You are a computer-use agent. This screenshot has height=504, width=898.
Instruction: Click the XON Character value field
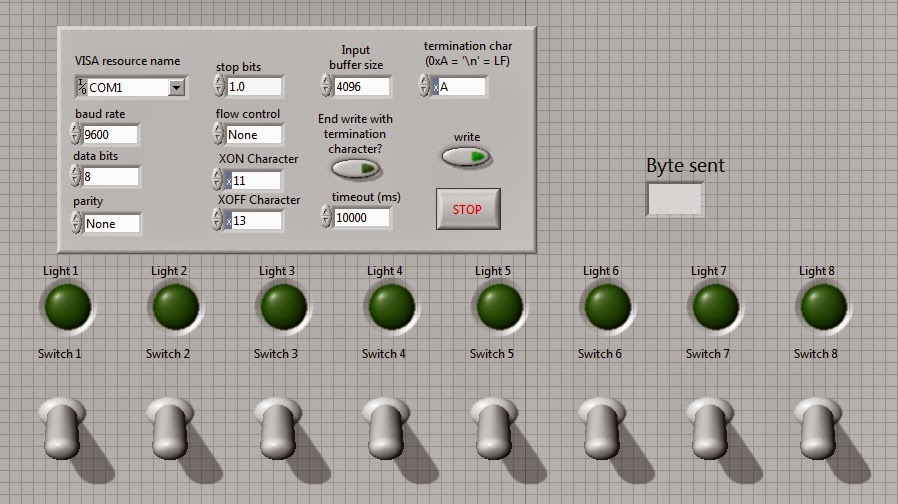click(256, 180)
